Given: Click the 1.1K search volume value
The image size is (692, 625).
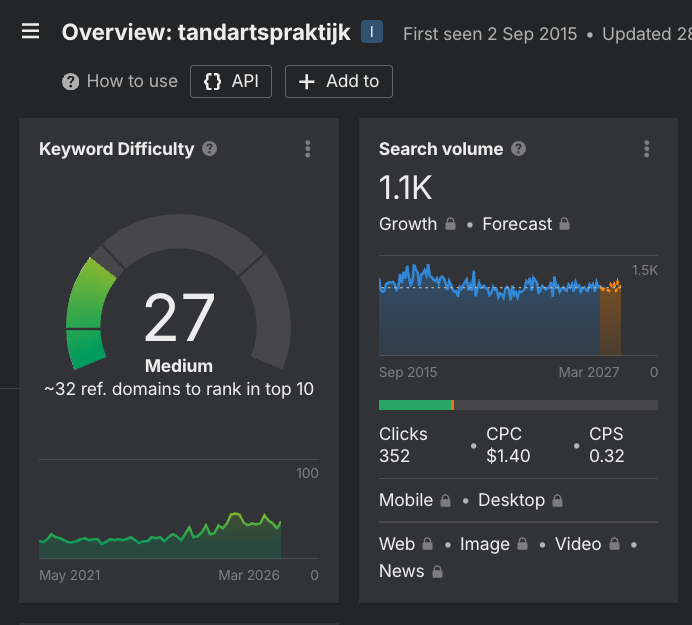Looking at the screenshot, I should pyautogui.click(x=405, y=188).
